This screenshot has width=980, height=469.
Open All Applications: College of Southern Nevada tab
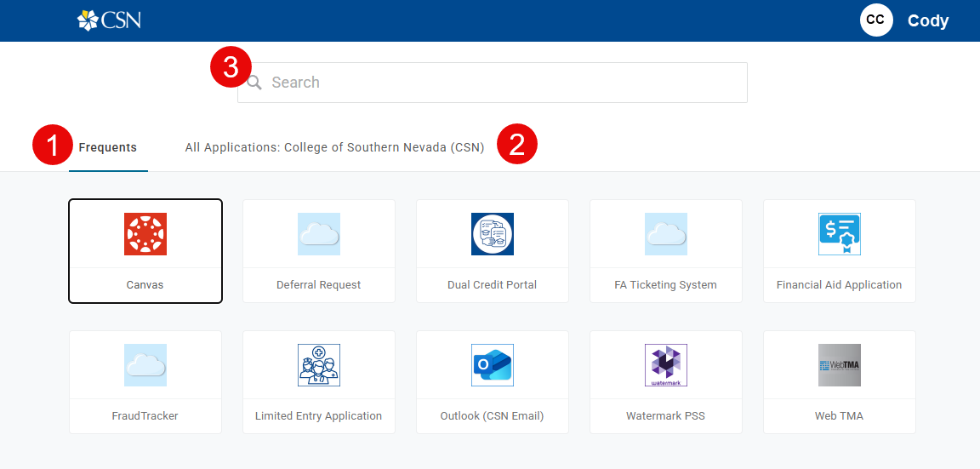click(334, 147)
